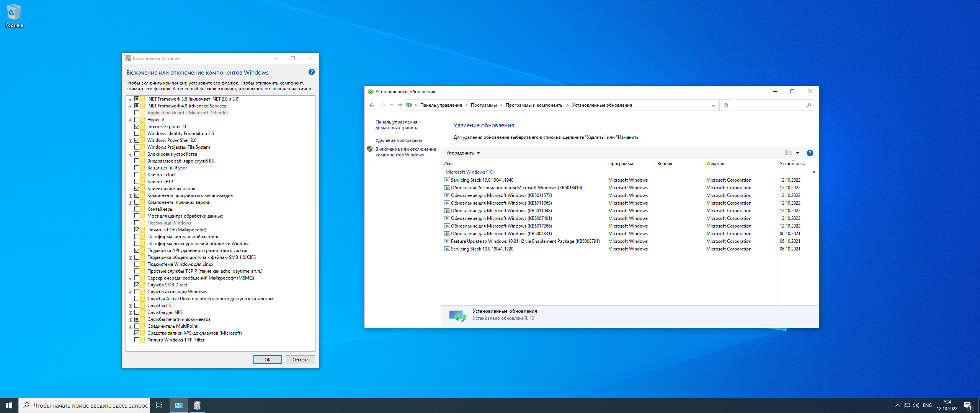This screenshot has width=980, height=413.
Task: Click the shield icon beside Включение или отключение компонентов
Action: pos(370,149)
